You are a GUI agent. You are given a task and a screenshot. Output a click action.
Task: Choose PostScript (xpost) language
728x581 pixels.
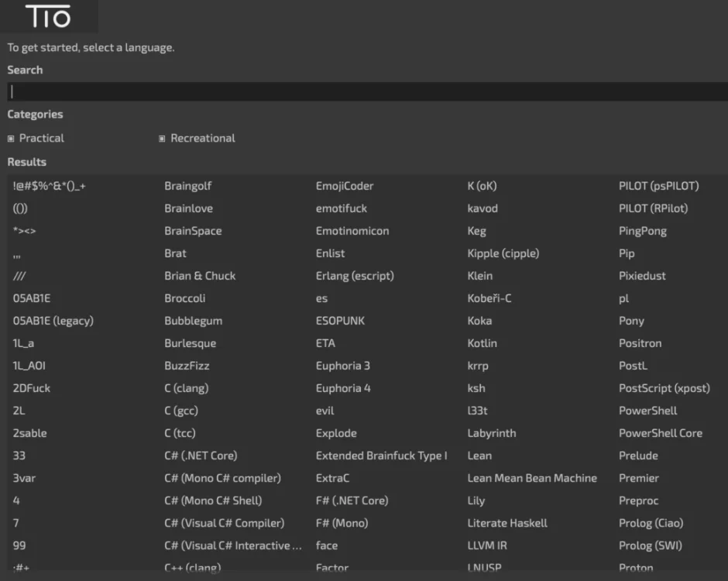pos(664,388)
